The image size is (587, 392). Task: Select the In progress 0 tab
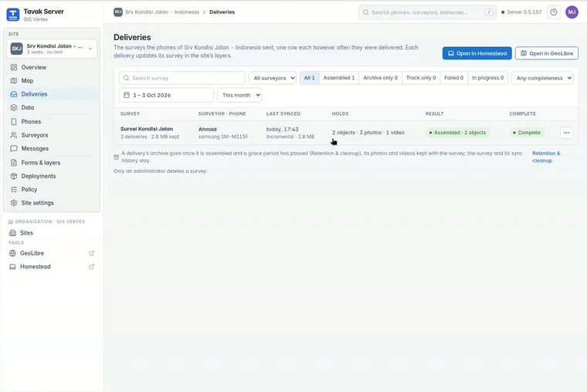[x=488, y=78]
